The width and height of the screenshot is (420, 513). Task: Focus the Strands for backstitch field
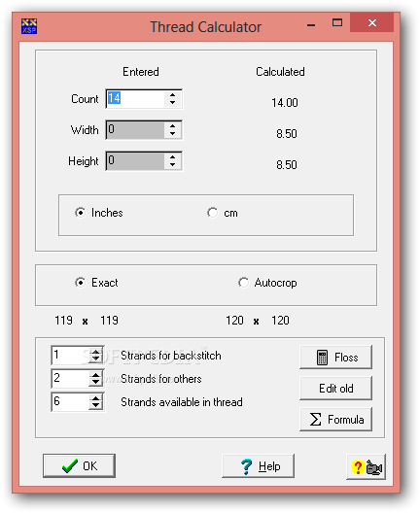coord(70,356)
